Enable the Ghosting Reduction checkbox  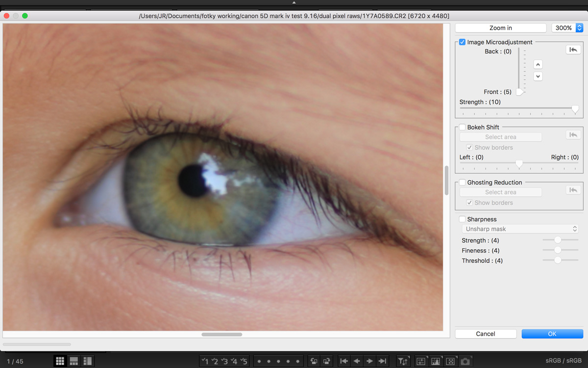pyautogui.click(x=462, y=183)
